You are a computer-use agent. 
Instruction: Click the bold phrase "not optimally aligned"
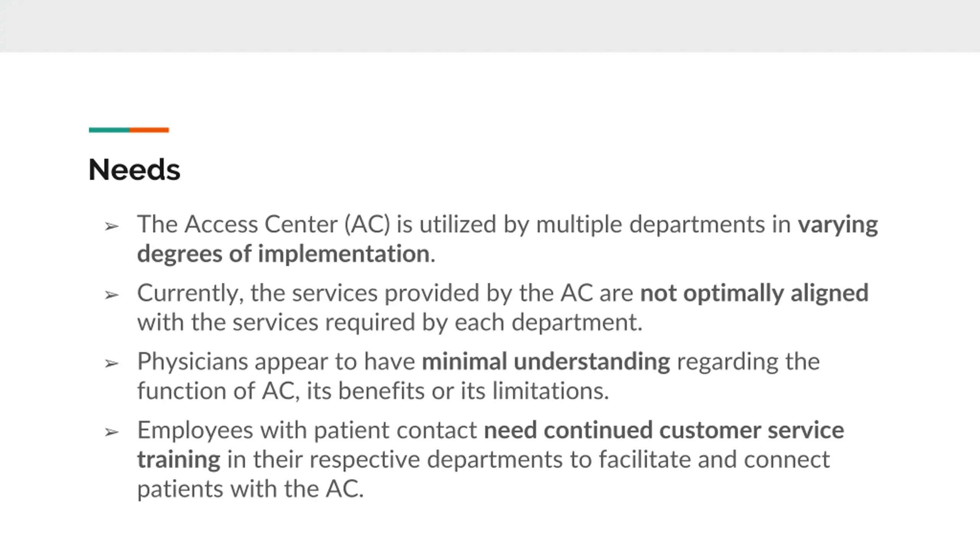[755, 293]
